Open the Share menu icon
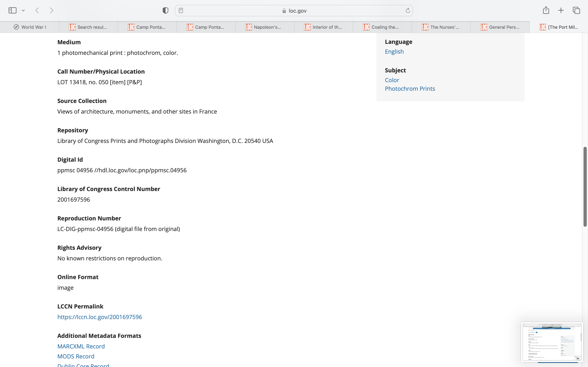Image resolution: width=588 pixels, height=367 pixels. coord(546,10)
